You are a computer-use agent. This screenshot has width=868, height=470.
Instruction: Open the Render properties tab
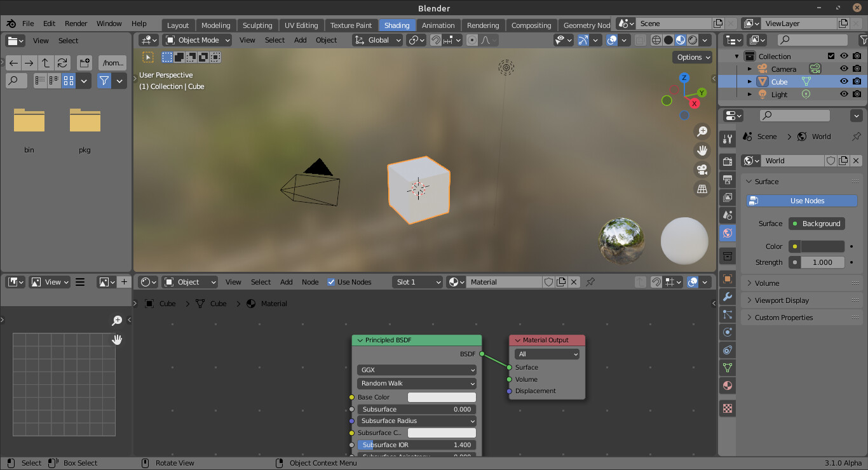point(728,162)
